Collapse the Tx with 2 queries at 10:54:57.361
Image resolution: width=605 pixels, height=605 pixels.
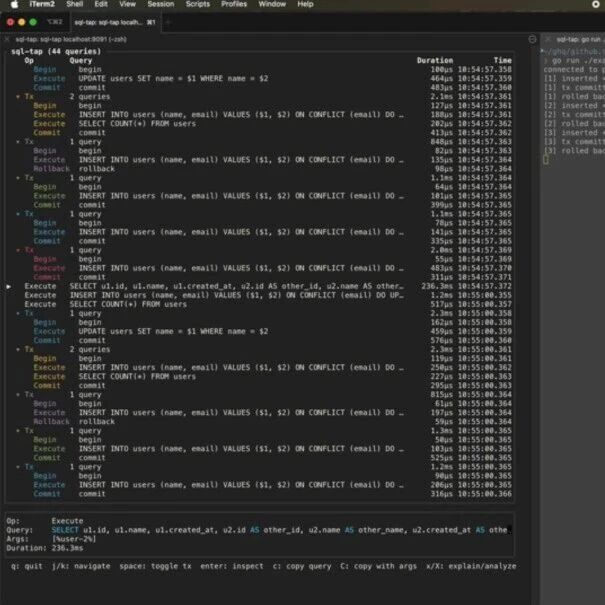point(18,97)
